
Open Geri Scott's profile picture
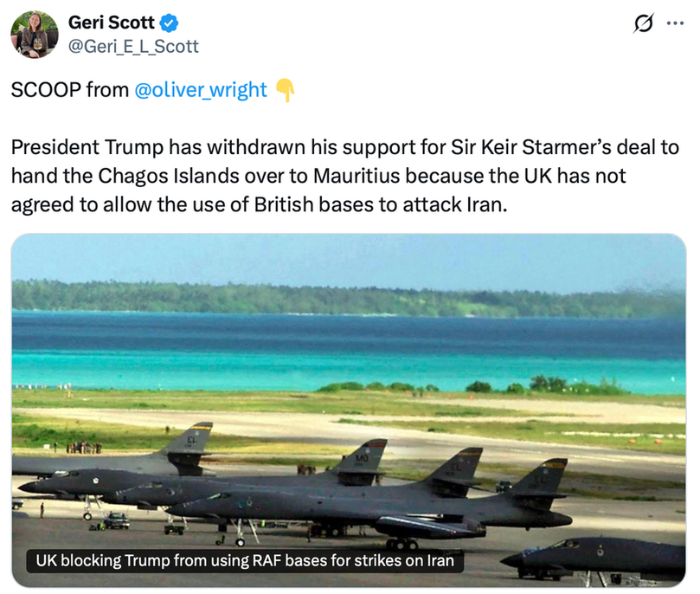tap(34, 35)
